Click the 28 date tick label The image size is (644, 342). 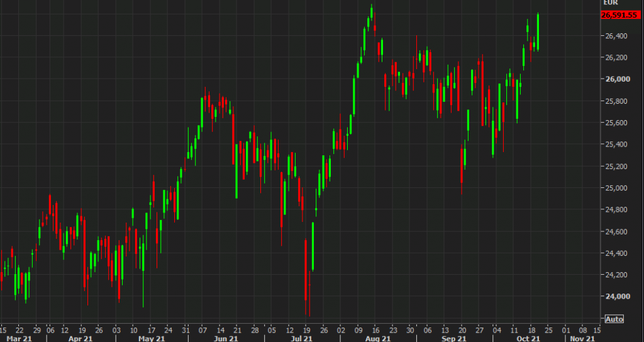[x=255, y=329]
